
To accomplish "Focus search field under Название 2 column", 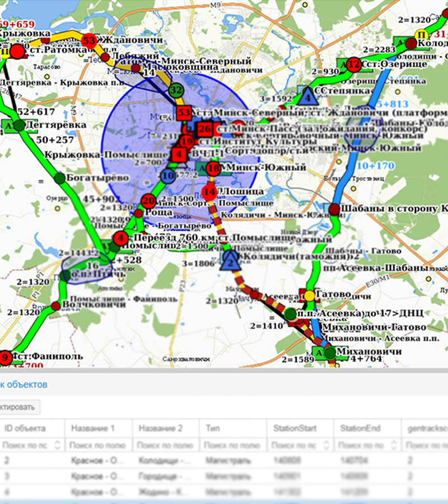I will click(x=164, y=445).
